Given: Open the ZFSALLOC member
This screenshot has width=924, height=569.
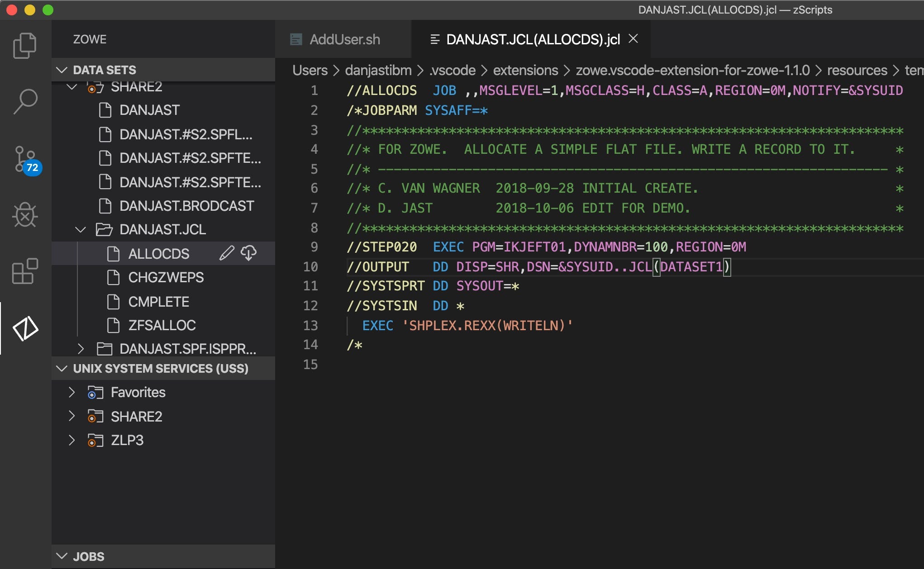Looking at the screenshot, I should 162,325.
